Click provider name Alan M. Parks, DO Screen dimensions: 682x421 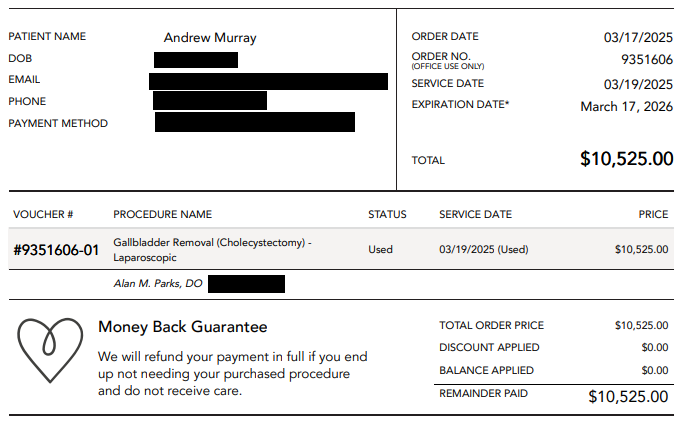click(158, 284)
